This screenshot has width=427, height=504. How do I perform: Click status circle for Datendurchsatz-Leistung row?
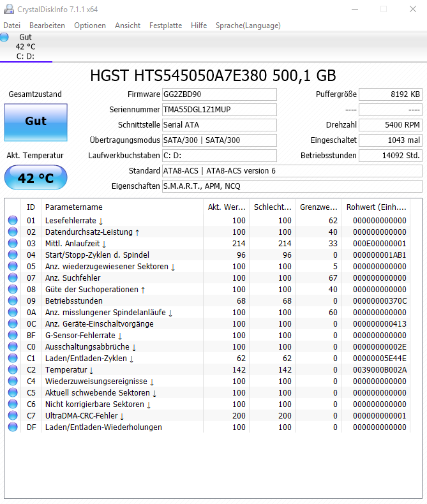tap(13, 232)
